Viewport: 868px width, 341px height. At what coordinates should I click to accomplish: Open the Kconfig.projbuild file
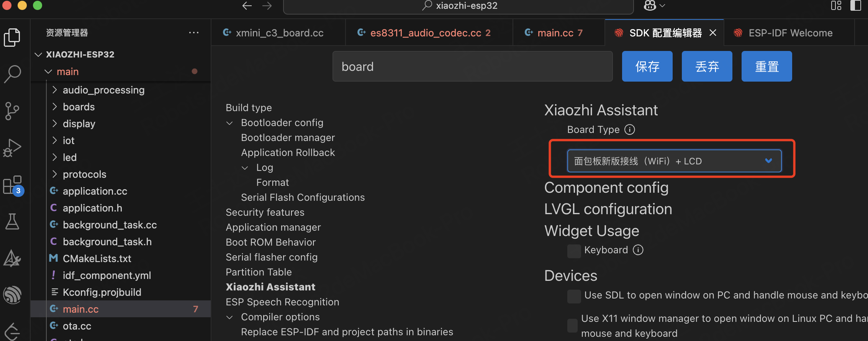102,292
